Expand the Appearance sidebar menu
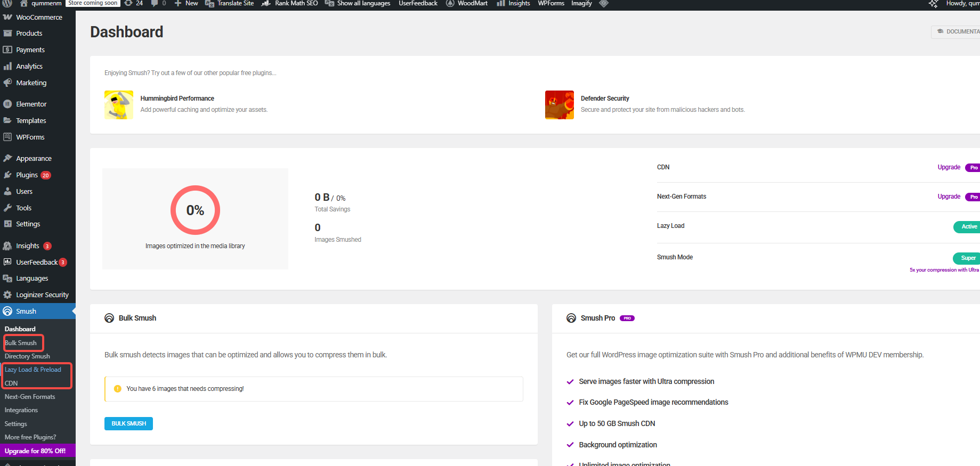This screenshot has width=980, height=466. tap(34, 159)
